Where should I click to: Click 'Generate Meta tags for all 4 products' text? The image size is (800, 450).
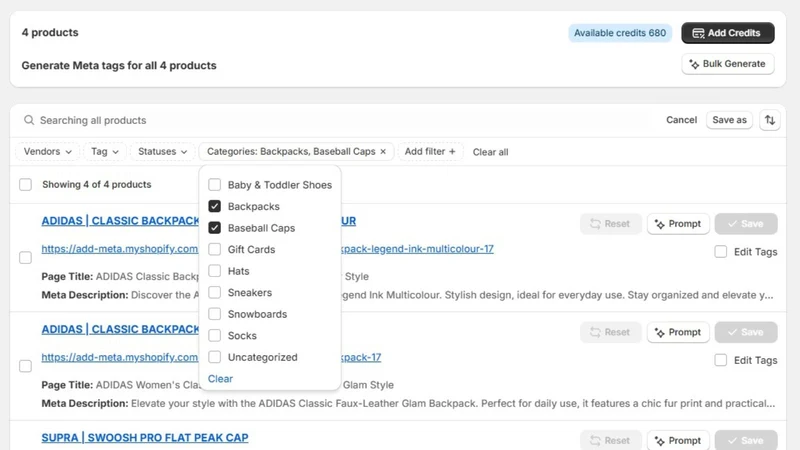[119, 65]
